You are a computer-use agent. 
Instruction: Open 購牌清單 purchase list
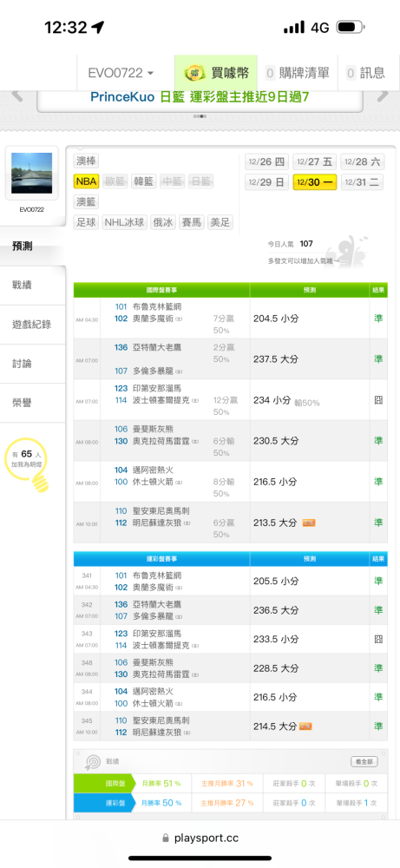297,73
